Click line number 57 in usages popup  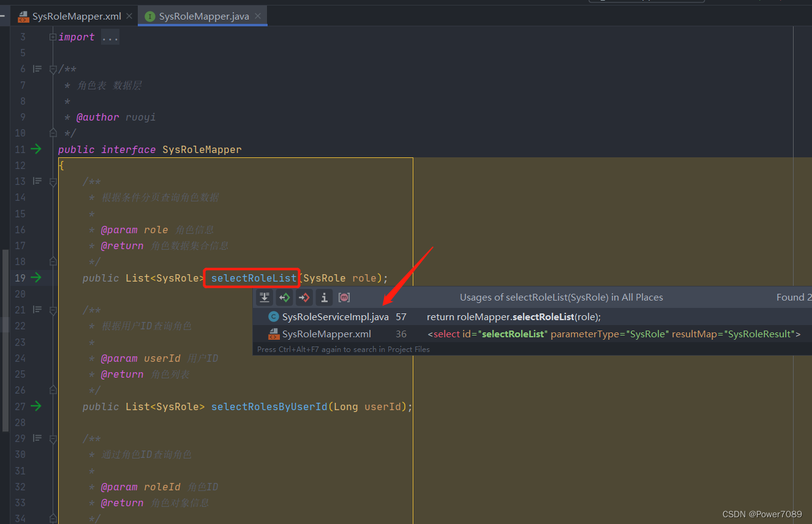pos(401,317)
